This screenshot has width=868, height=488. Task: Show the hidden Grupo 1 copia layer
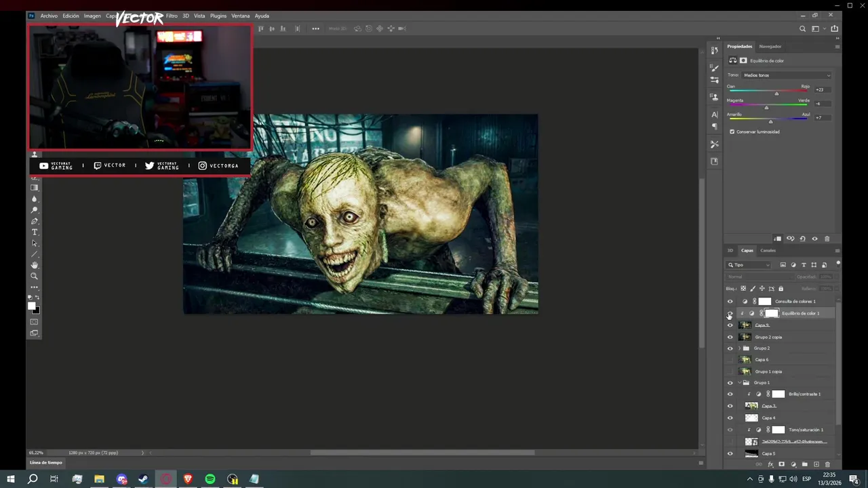[730, 371]
